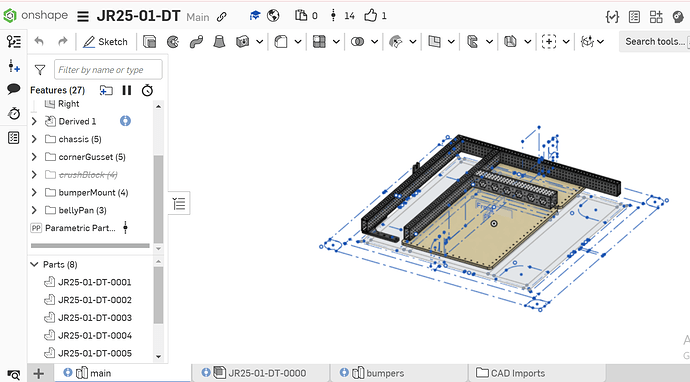Open the hamburger document menu
Image resolution: width=690 pixels, height=382 pixels.
83,17
